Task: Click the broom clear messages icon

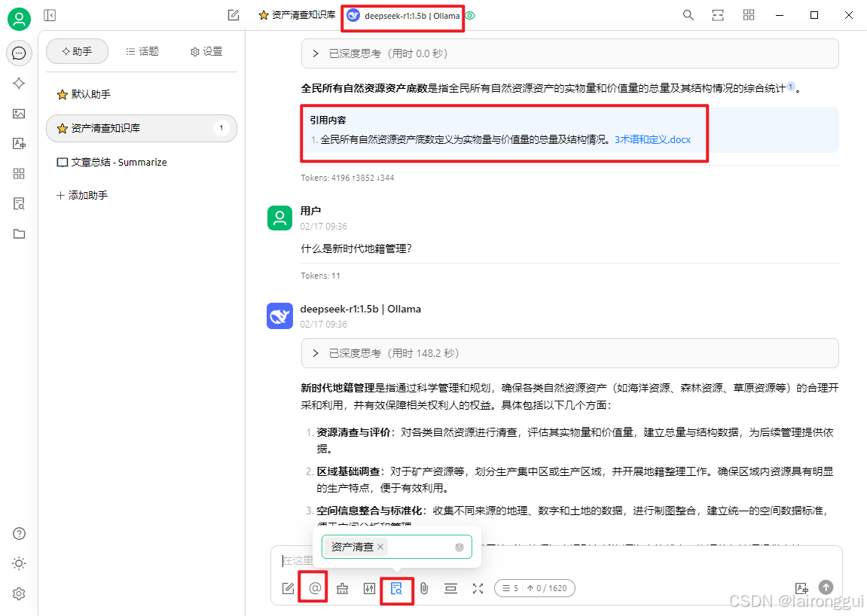Action: 342,588
